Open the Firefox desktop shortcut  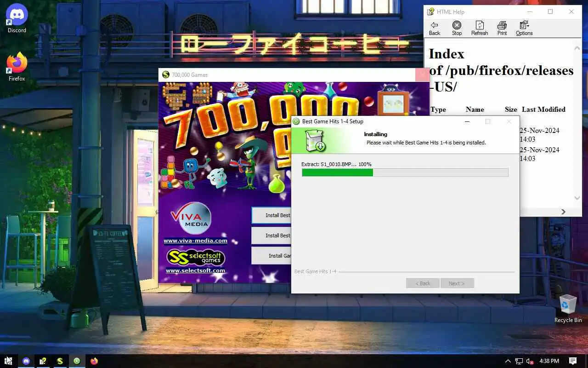pyautogui.click(x=17, y=67)
